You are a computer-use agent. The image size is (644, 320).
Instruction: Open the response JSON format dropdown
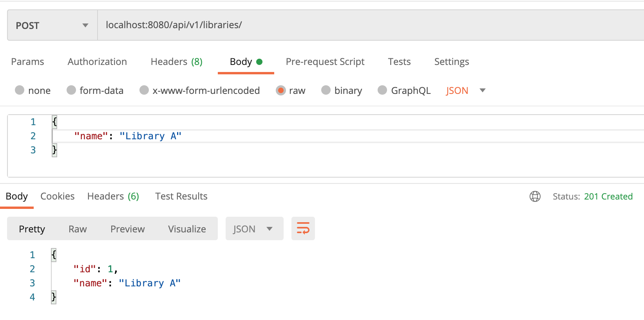(x=254, y=229)
